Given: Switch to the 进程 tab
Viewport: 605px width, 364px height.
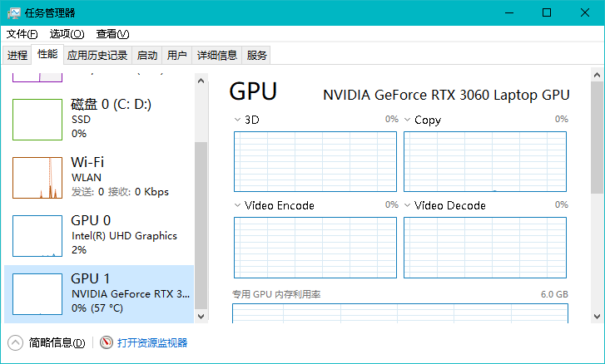Looking at the screenshot, I should tap(17, 56).
